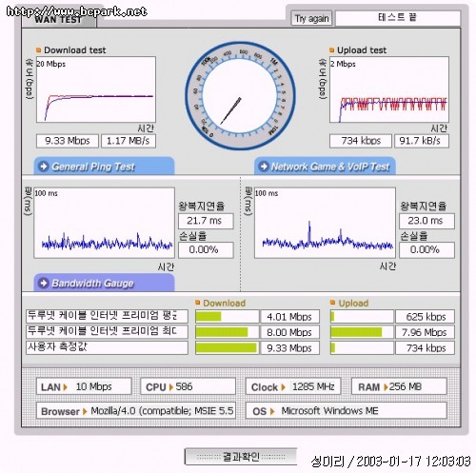Click the orange arrow next to LAN
476x473 pixels.
tap(66, 387)
